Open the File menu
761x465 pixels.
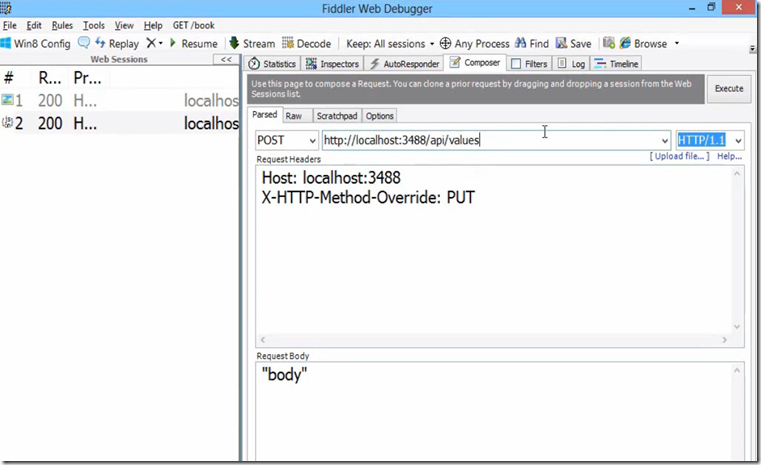point(10,25)
